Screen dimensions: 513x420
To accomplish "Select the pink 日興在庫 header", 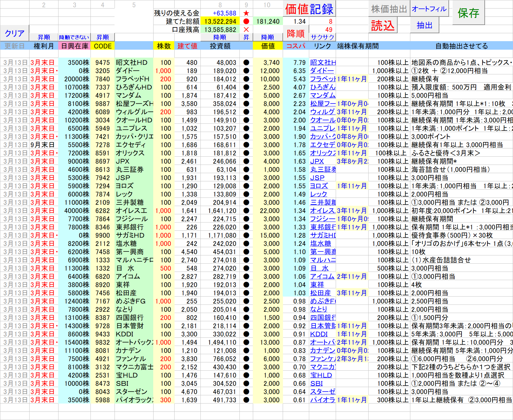I will click(x=75, y=46).
